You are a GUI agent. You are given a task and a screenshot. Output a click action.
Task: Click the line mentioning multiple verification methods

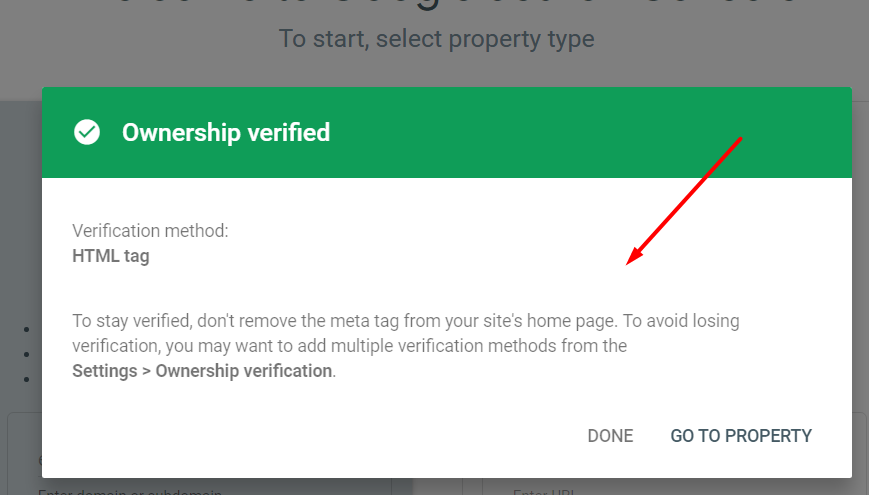(350, 346)
